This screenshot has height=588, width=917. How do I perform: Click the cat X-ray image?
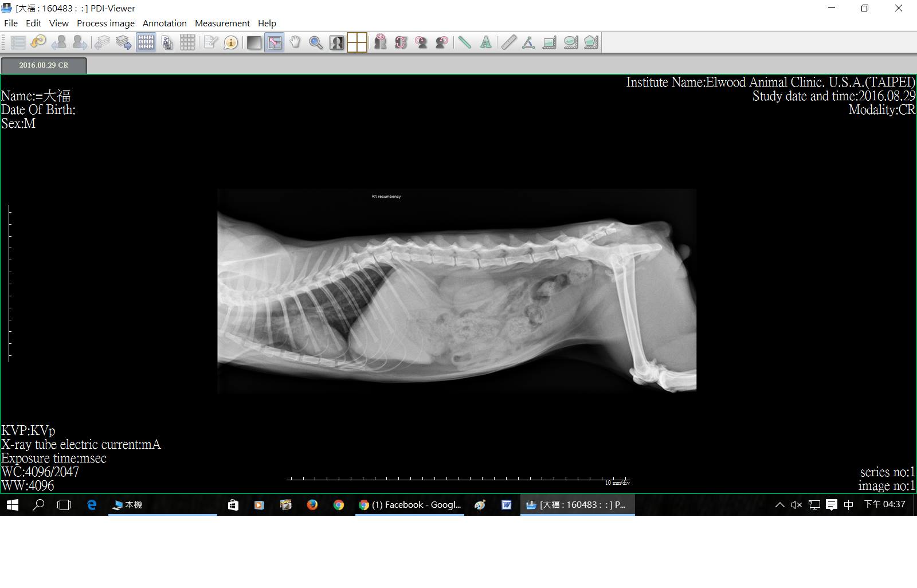tap(456, 291)
